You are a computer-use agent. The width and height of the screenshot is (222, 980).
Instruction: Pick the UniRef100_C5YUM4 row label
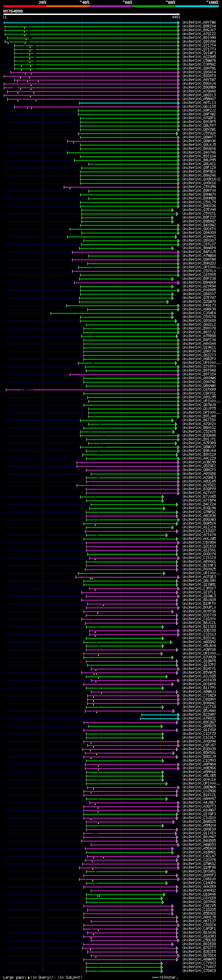point(199,187)
